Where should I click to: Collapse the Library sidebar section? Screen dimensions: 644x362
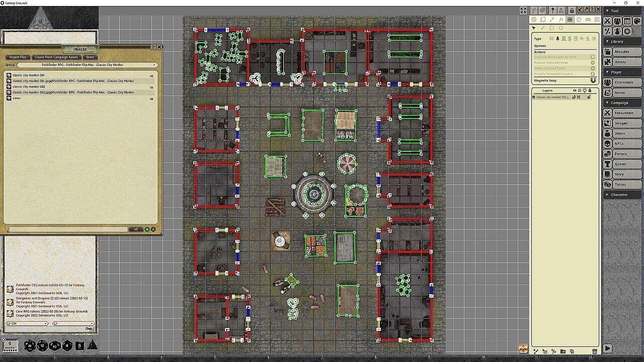tap(622, 41)
